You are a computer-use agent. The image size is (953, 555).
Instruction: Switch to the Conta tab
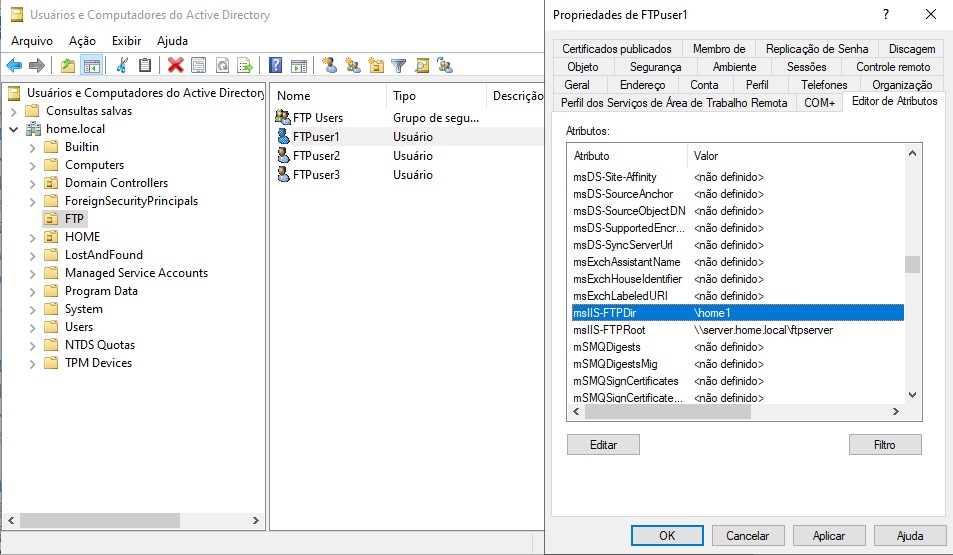[x=704, y=85]
